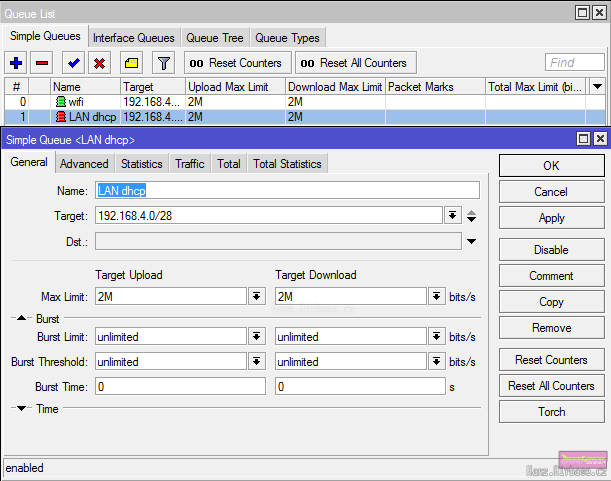Click Target field with 192.168.4.0/28
This screenshot has width=611, height=481.
click(268, 216)
